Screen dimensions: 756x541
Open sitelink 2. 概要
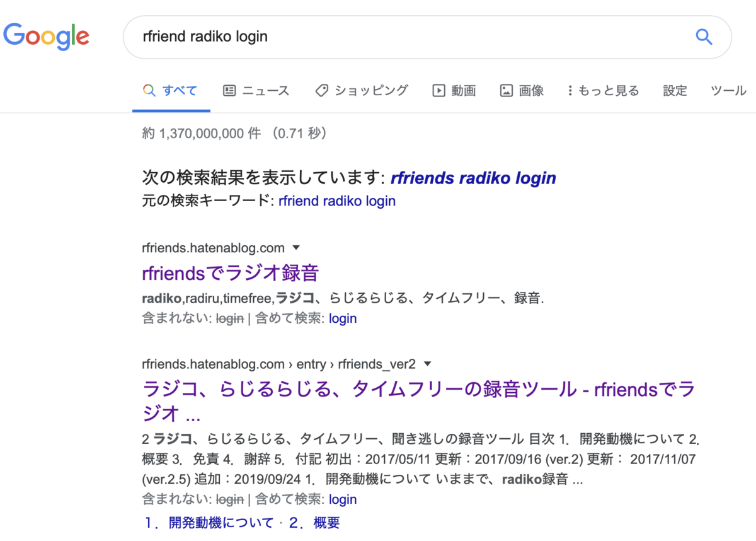point(314,523)
